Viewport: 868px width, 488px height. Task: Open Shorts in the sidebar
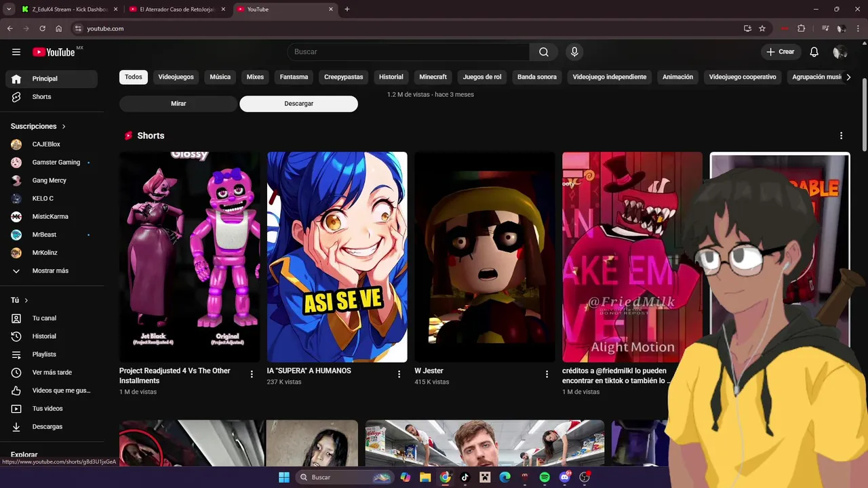[52, 97]
